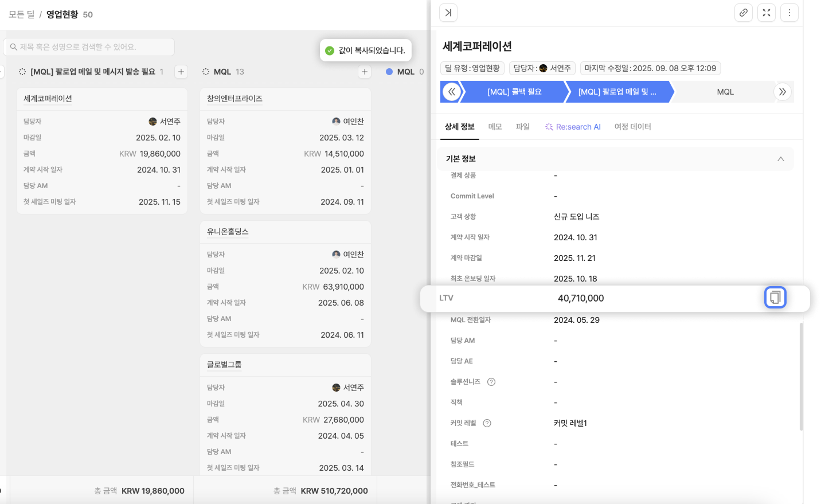Collapse the 기본 정보 section
The height and width of the screenshot is (504, 821).
[x=780, y=159]
